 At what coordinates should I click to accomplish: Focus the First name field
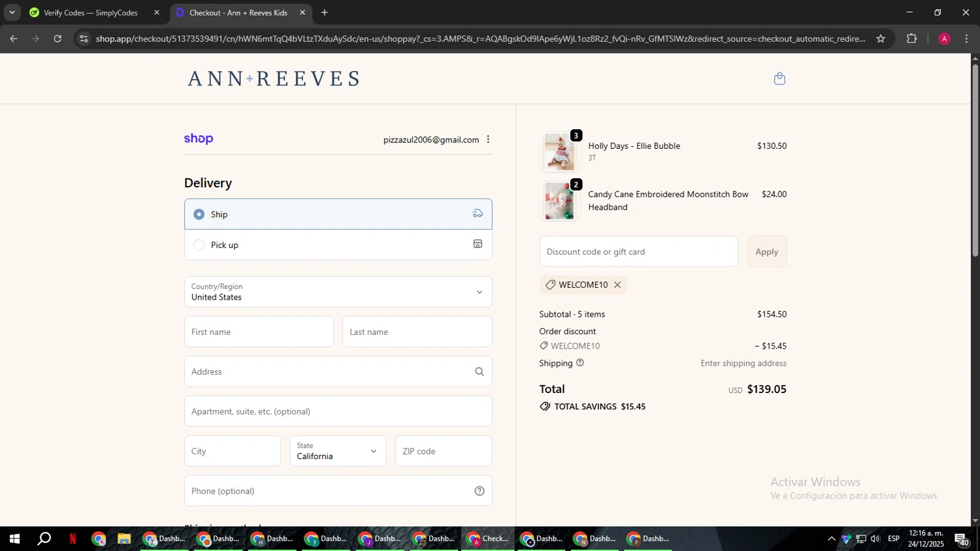point(259,332)
